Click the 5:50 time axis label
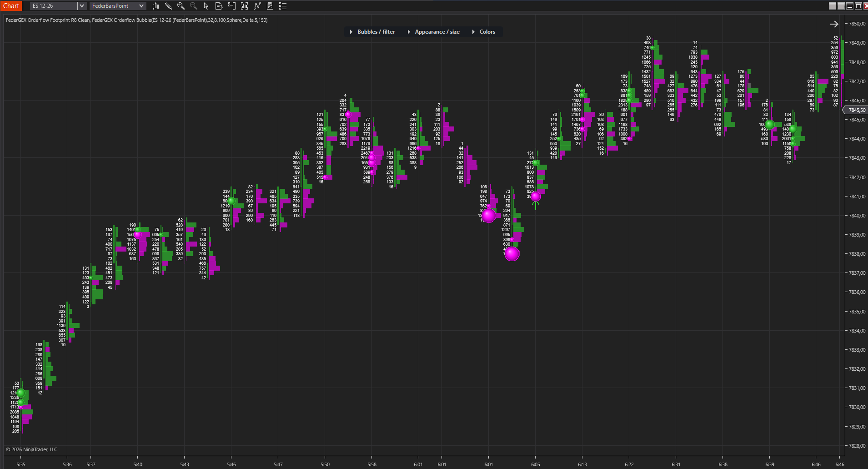 (x=325, y=464)
